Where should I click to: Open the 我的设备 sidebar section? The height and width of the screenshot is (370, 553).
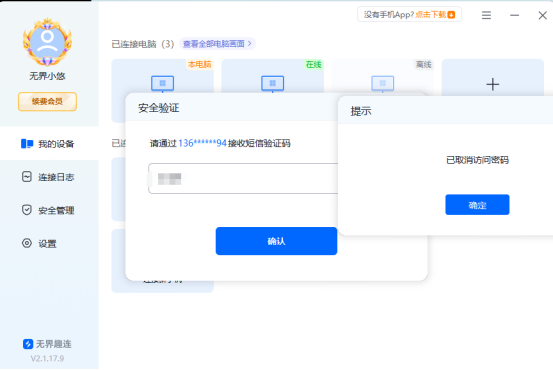[49, 144]
